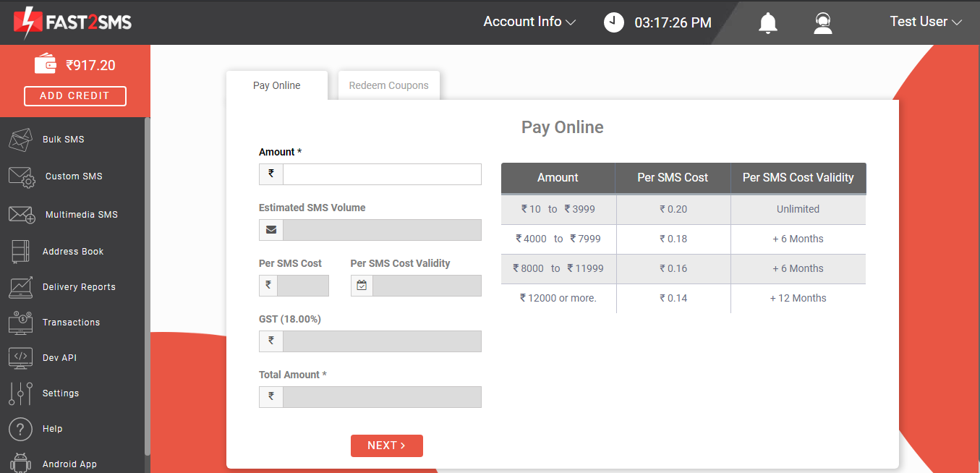View Delivery Reports
This screenshot has width=980, height=473.
(x=80, y=286)
